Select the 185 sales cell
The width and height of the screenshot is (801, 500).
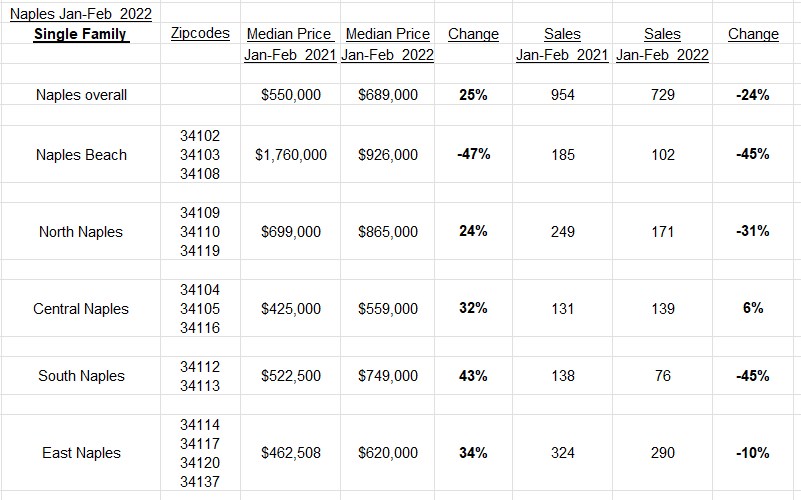[x=562, y=155]
